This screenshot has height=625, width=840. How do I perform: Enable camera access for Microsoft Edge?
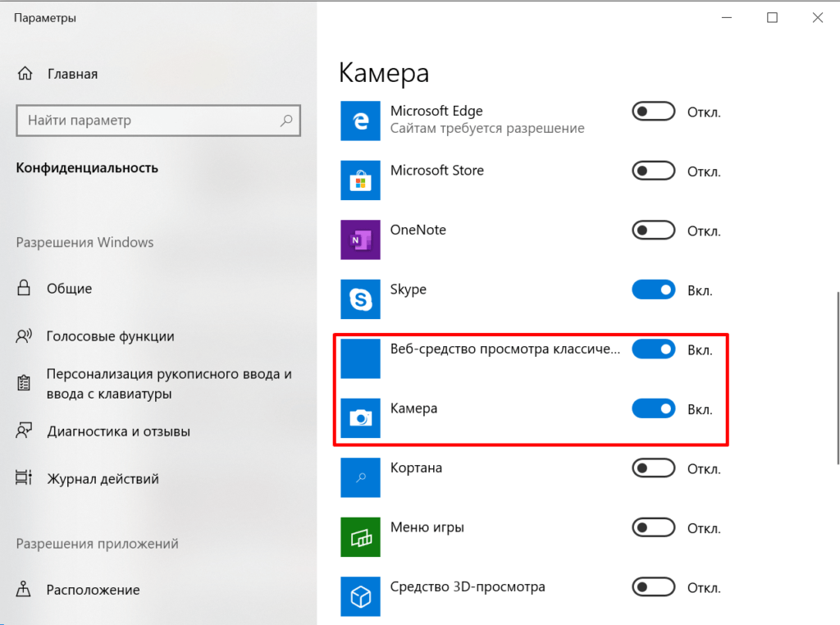[654, 112]
